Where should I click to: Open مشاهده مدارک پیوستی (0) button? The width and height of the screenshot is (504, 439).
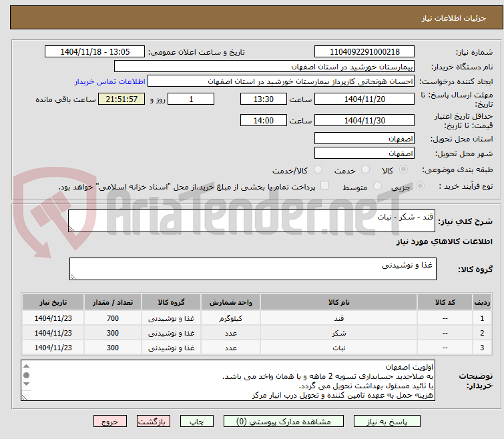point(284,422)
